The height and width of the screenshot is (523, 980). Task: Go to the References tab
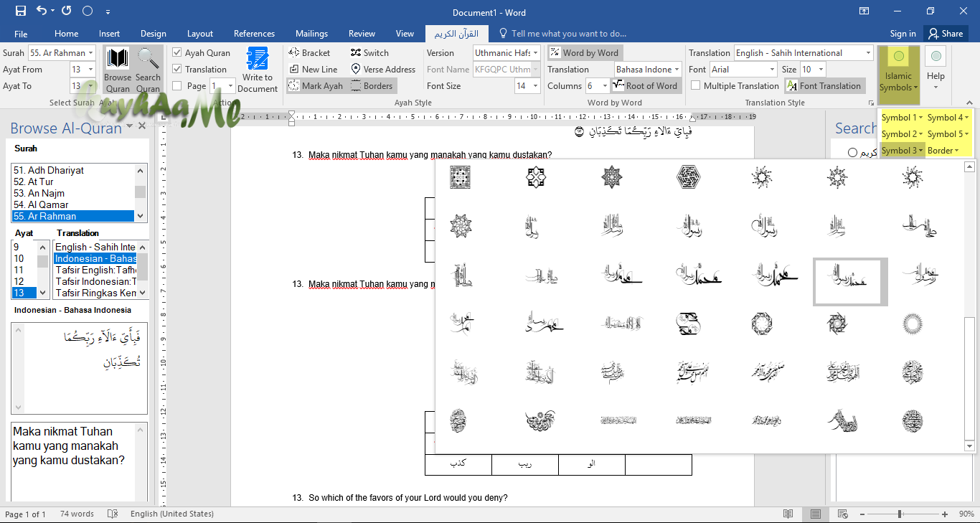[254, 34]
